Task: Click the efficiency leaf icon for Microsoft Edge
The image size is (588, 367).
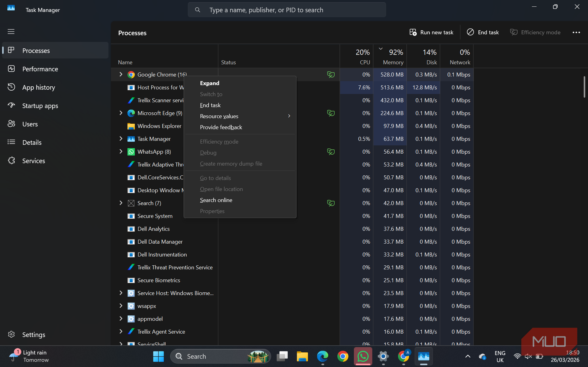Action: (x=331, y=113)
